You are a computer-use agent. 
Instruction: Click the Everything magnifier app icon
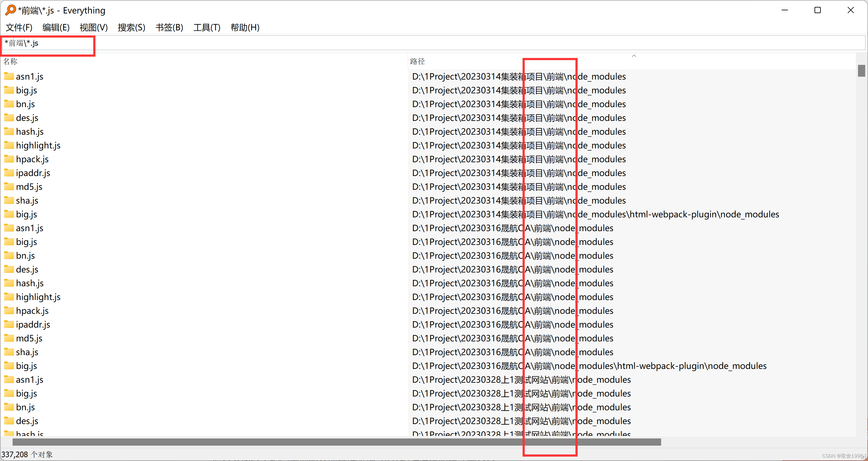point(10,10)
